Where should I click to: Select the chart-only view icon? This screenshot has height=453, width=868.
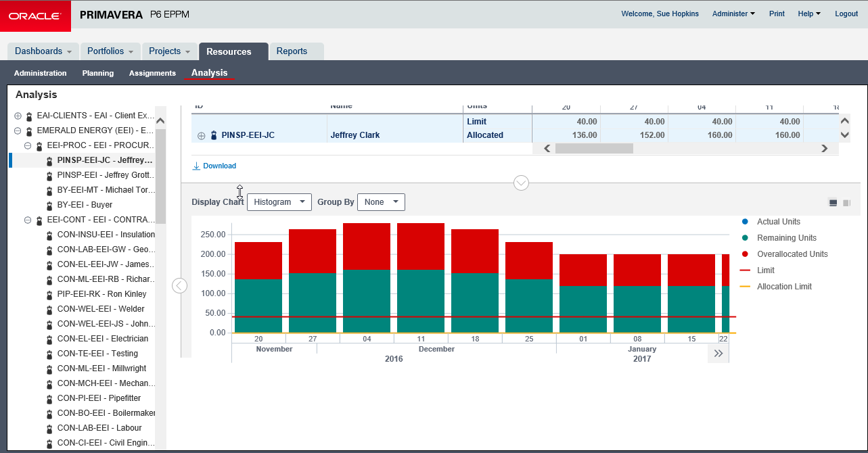tap(847, 201)
